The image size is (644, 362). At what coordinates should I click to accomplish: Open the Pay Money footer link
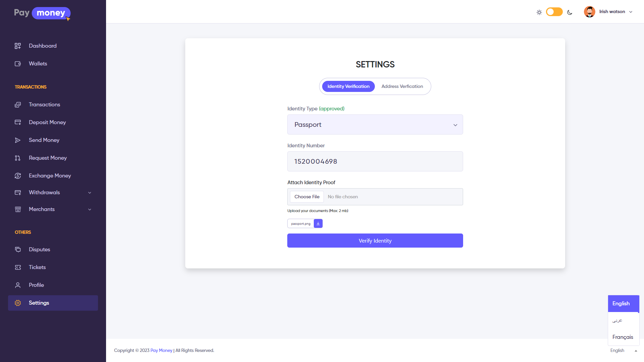[161, 351]
